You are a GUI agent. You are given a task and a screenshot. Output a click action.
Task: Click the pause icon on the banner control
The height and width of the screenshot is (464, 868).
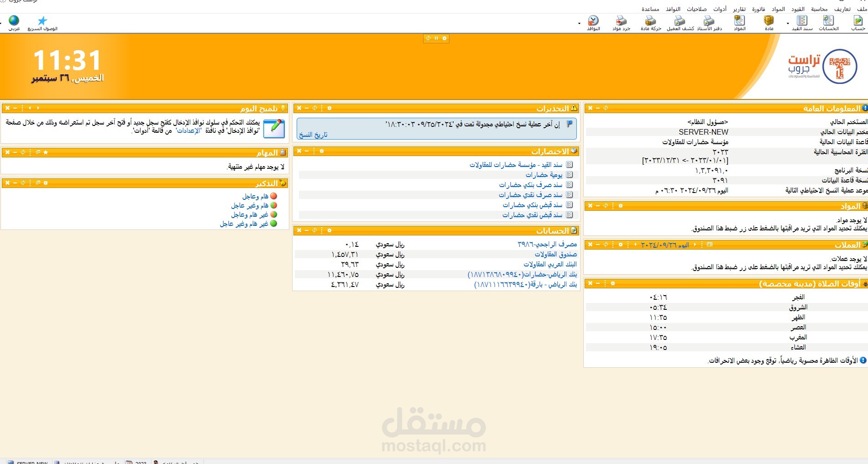point(436,38)
